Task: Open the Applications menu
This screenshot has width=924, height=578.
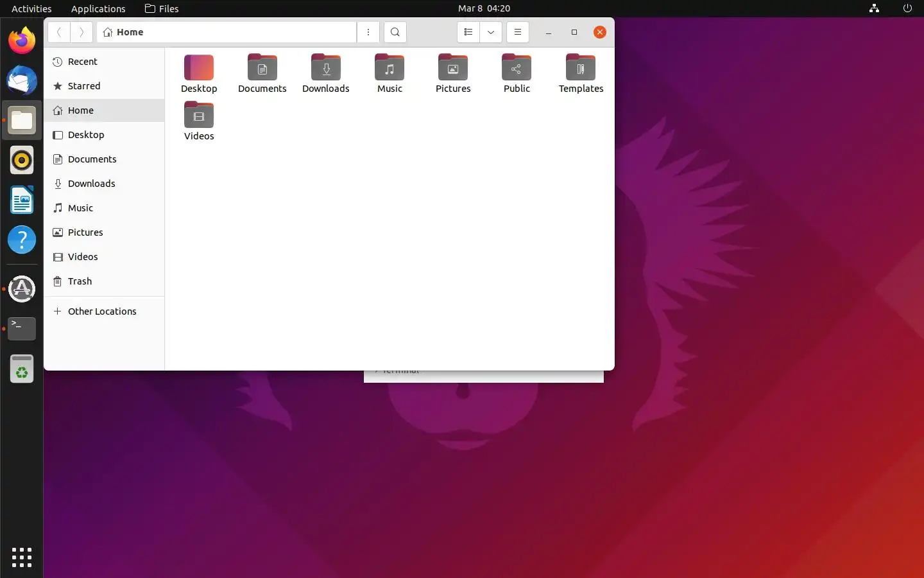Action: pos(98,8)
